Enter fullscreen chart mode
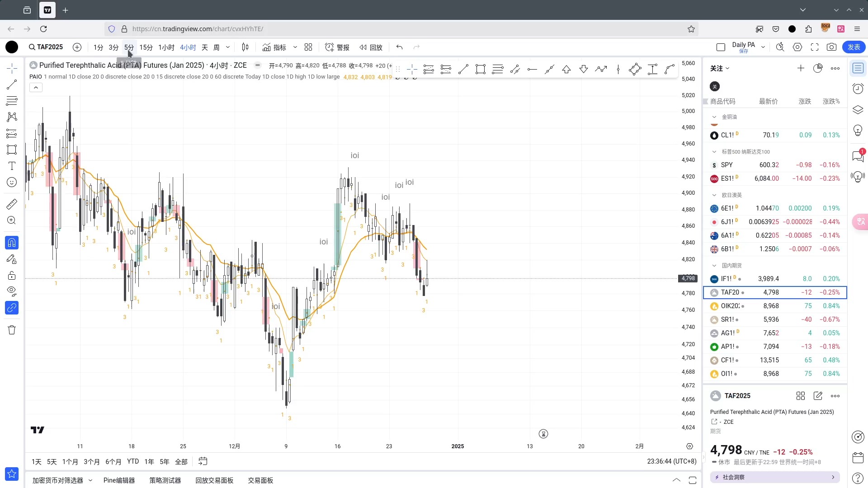The width and height of the screenshot is (868, 488). tap(815, 47)
